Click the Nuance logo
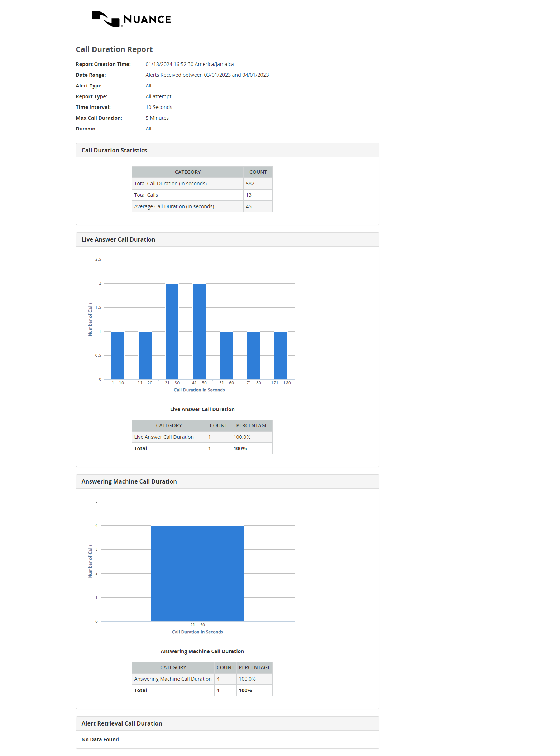 (131, 19)
